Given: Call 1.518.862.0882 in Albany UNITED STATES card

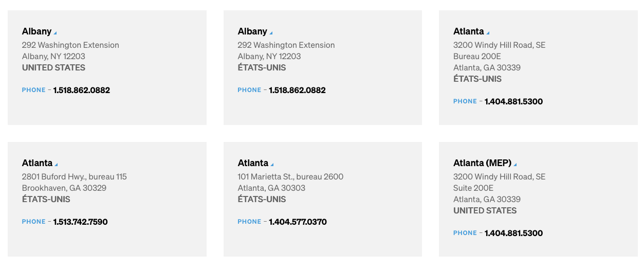Looking at the screenshot, I should point(82,90).
